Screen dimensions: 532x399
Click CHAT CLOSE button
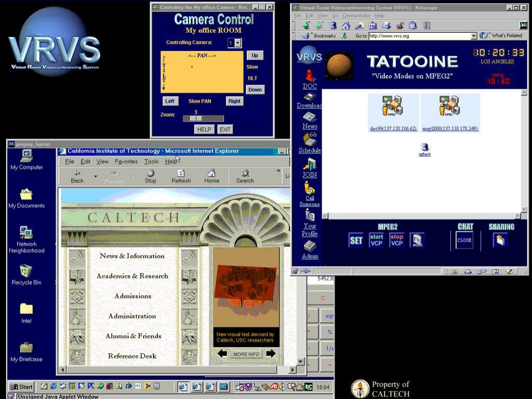(x=464, y=240)
